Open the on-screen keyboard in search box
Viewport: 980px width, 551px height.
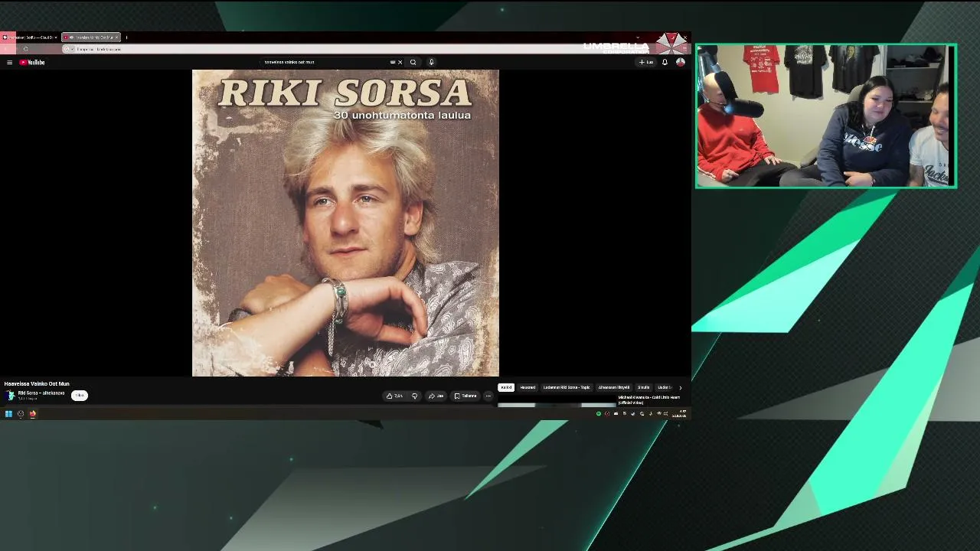click(x=393, y=62)
